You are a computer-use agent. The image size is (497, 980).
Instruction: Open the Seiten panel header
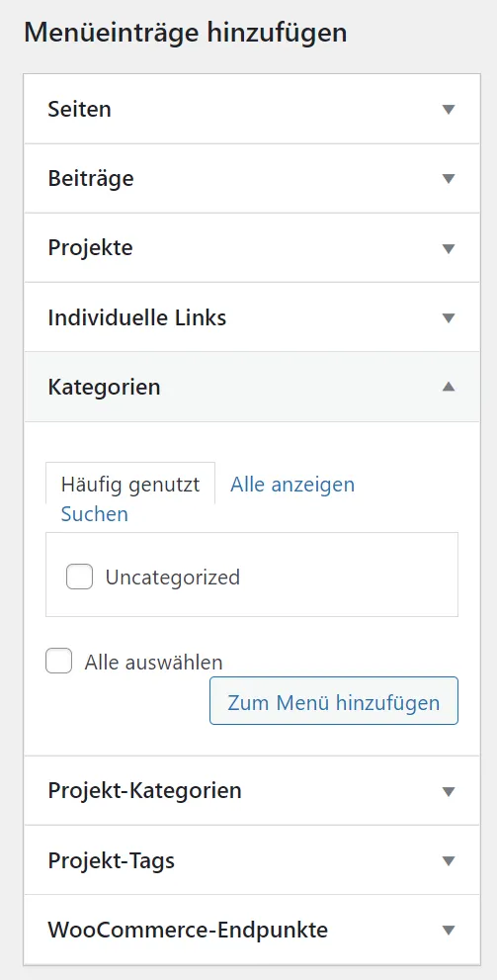pos(252,110)
